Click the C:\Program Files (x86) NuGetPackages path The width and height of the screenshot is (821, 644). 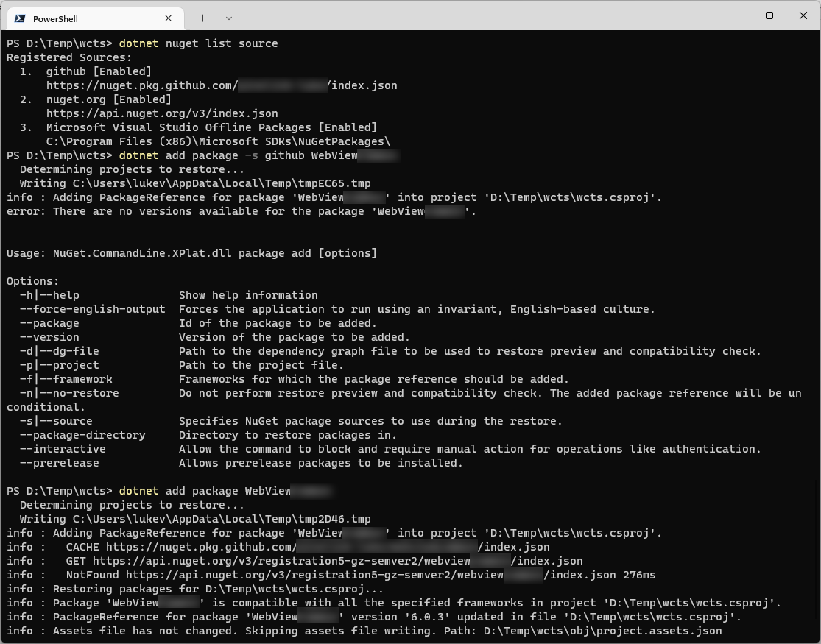tap(219, 141)
